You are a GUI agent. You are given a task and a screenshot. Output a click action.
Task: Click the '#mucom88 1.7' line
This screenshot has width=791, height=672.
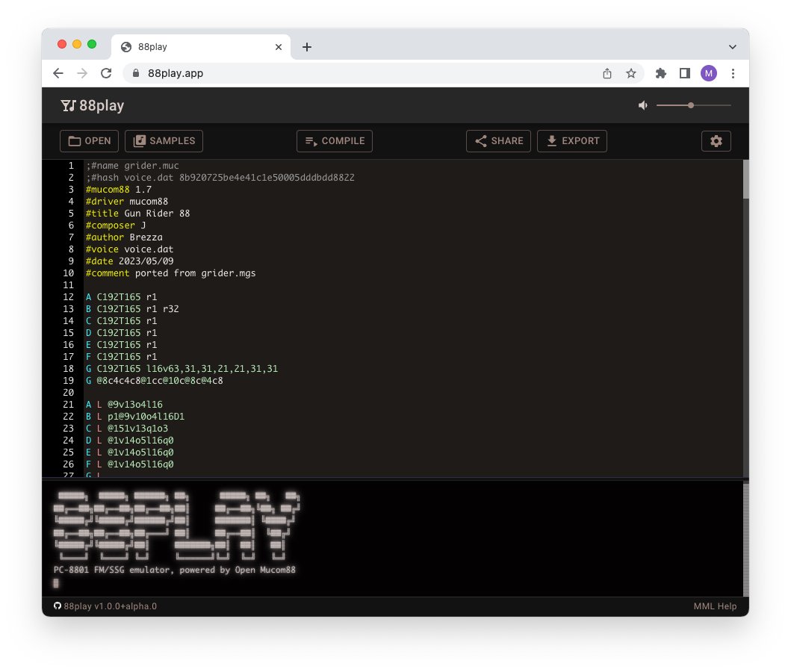pos(119,190)
